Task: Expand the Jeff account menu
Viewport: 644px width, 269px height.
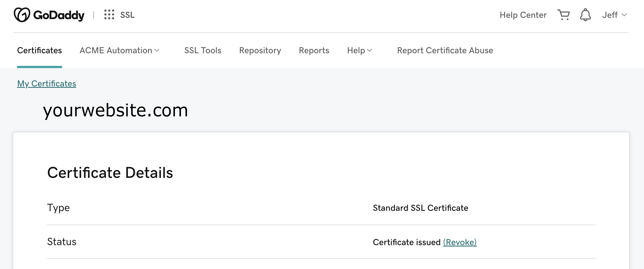Action: pos(614,15)
